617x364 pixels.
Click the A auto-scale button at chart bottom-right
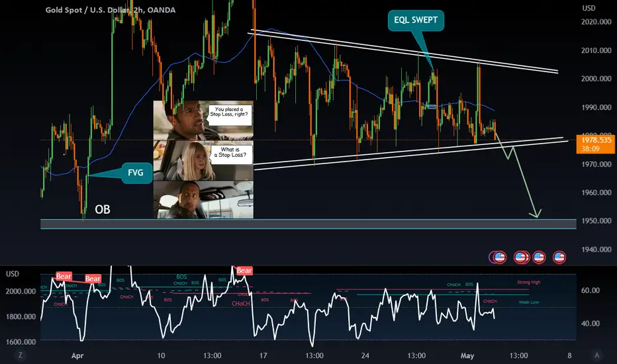(x=596, y=355)
